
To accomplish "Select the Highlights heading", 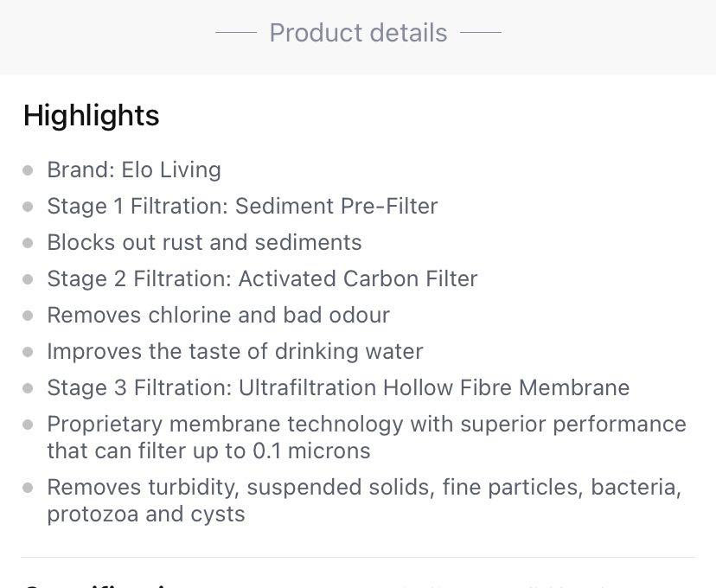I will pyautogui.click(x=91, y=116).
